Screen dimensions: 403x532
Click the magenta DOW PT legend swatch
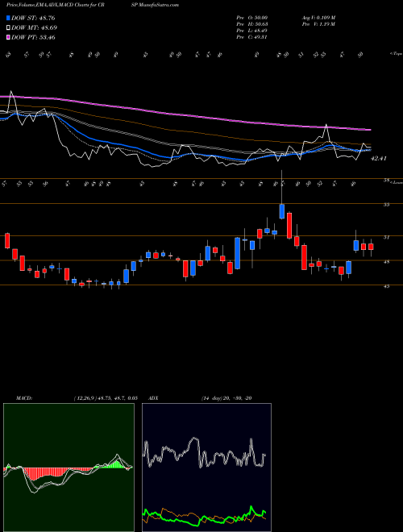coord(8,37)
